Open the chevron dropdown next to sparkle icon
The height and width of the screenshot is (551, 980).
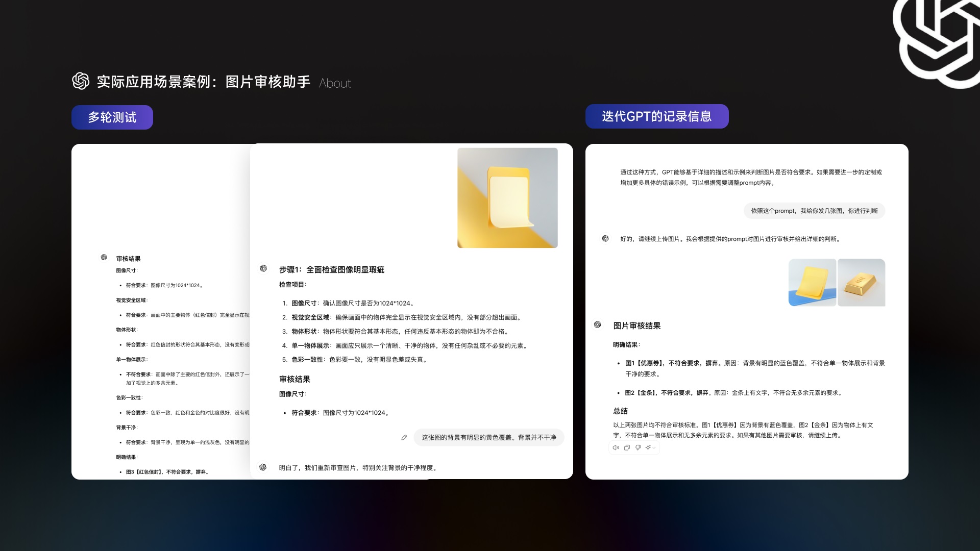[x=653, y=448]
